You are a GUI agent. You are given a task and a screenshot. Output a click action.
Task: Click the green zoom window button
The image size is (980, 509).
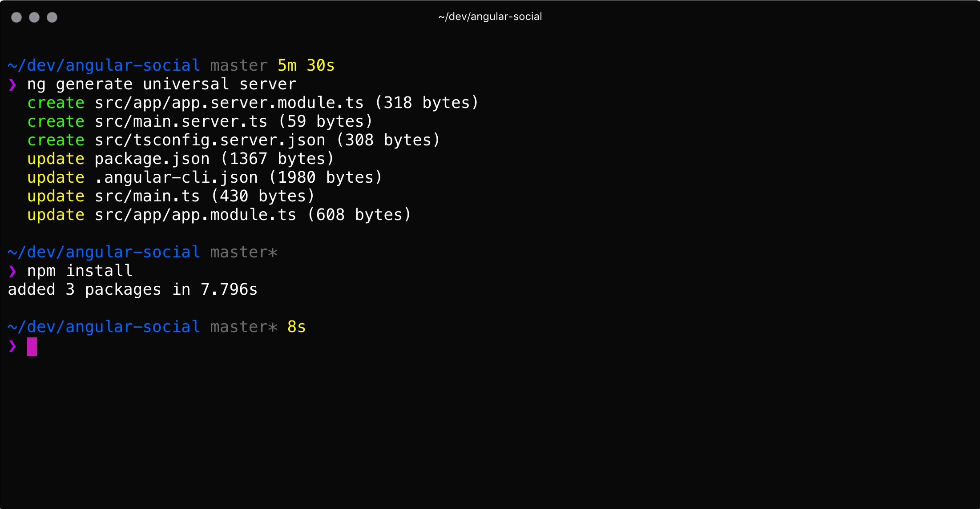click(52, 17)
